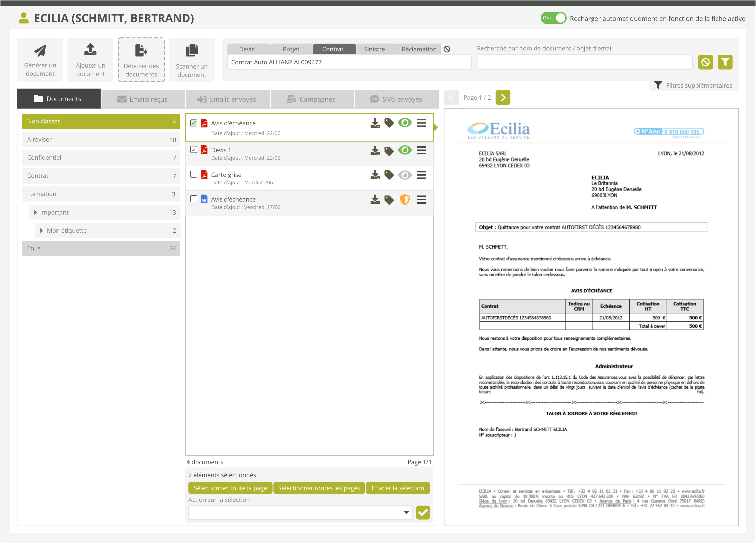The height and width of the screenshot is (543, 756).
Task: Click Sélectionner toutes les pages button
Action: pos(319,488)
